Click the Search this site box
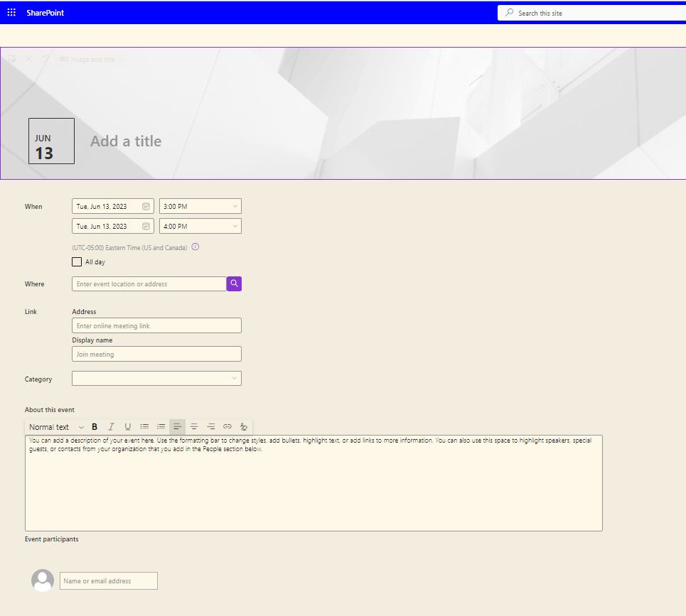The width and height of the screenshot is (686, 616). [x=591, y=13]
